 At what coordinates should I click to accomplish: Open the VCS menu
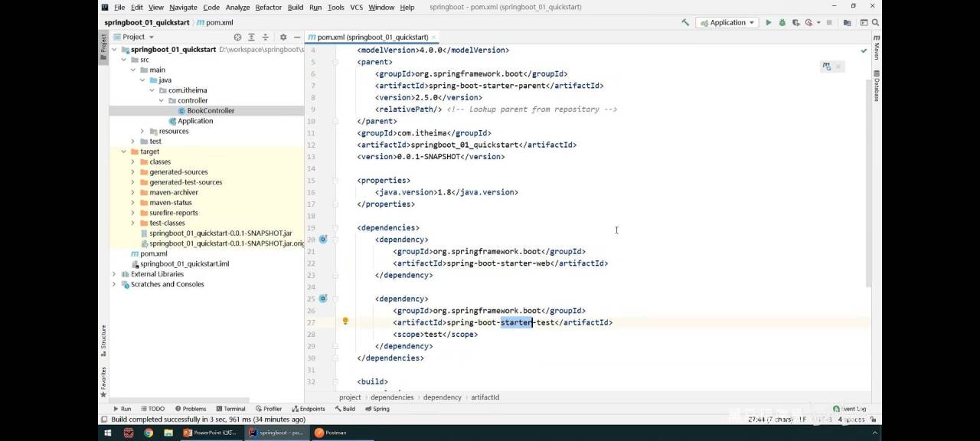tap(357, 7)
